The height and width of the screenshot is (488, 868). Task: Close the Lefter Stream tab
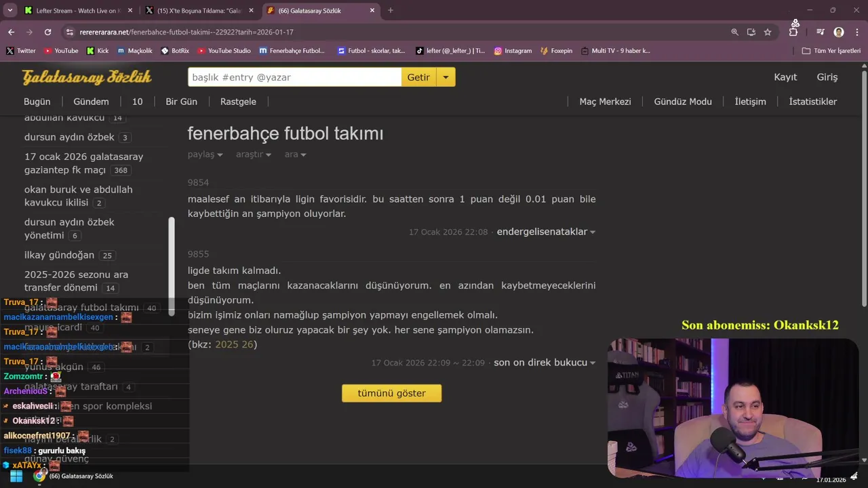click(130, 10)
